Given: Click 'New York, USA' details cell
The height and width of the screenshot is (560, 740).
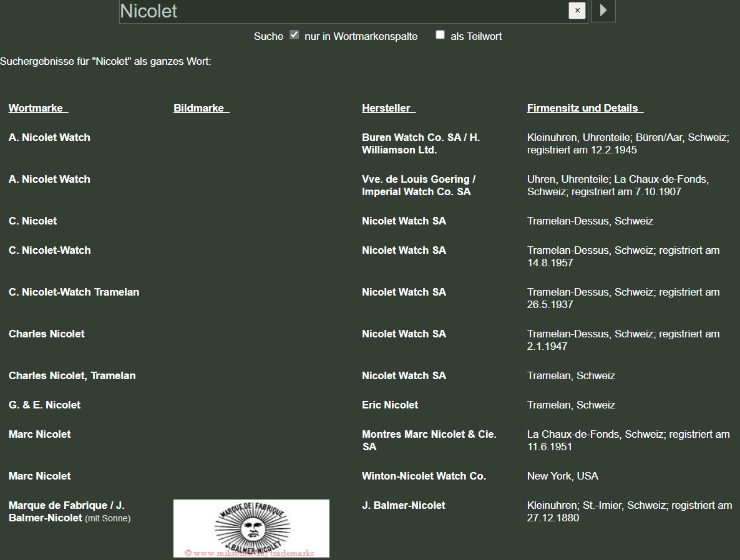Looking at the screenshot, I should tap(563, 476).
